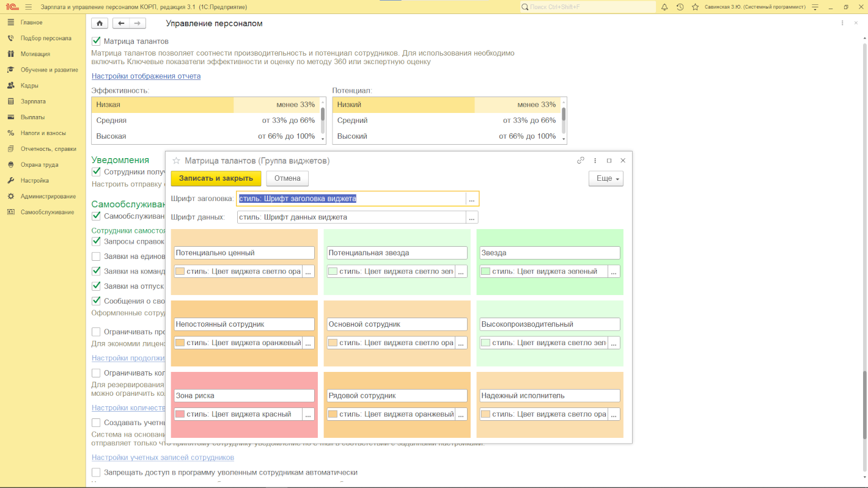Click the Home icon button in toolbar
This screenshot has height=488, width=868.
click(x=100, y=23)
